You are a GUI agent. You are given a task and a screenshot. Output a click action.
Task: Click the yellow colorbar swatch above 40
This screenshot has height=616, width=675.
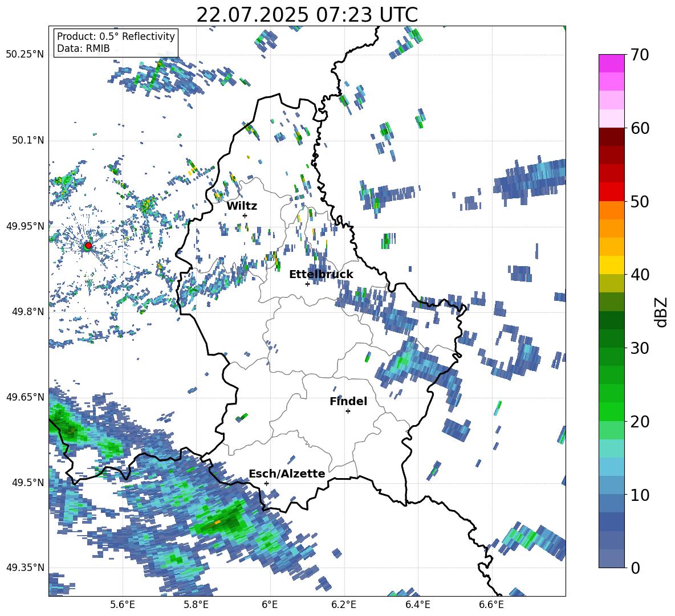tap(611, 266)
